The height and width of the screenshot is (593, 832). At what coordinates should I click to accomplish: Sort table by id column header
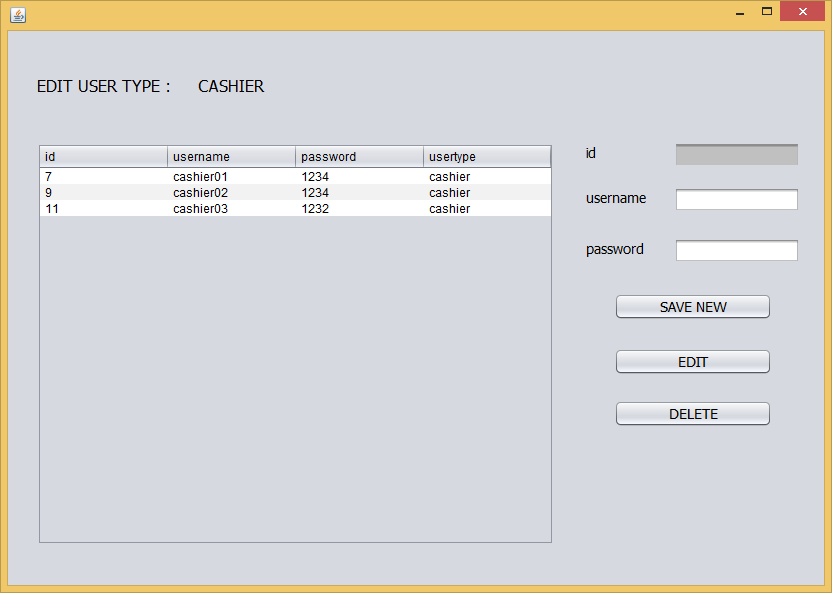[x=103, y=157]
